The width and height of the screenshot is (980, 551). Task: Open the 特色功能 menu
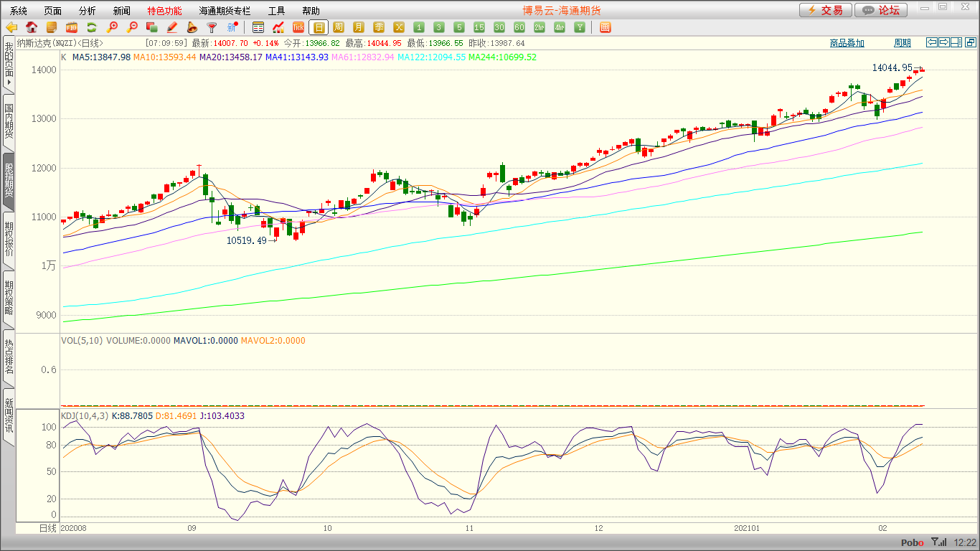165,11
